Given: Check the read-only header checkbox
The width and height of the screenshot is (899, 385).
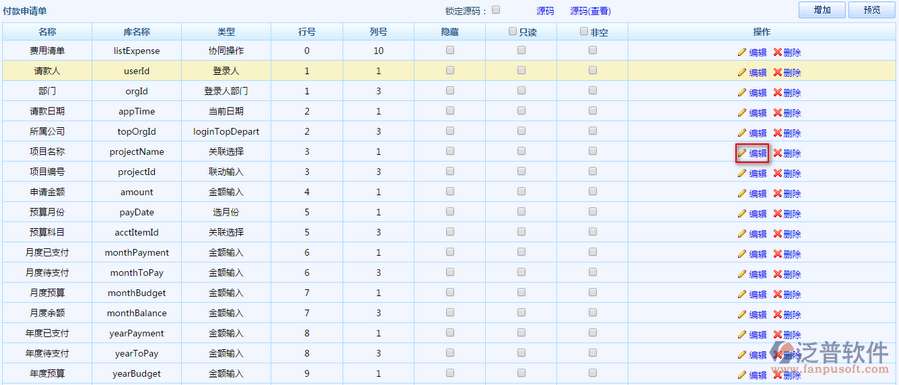Looking at the screenshot, I should click(x=513, y=32).
